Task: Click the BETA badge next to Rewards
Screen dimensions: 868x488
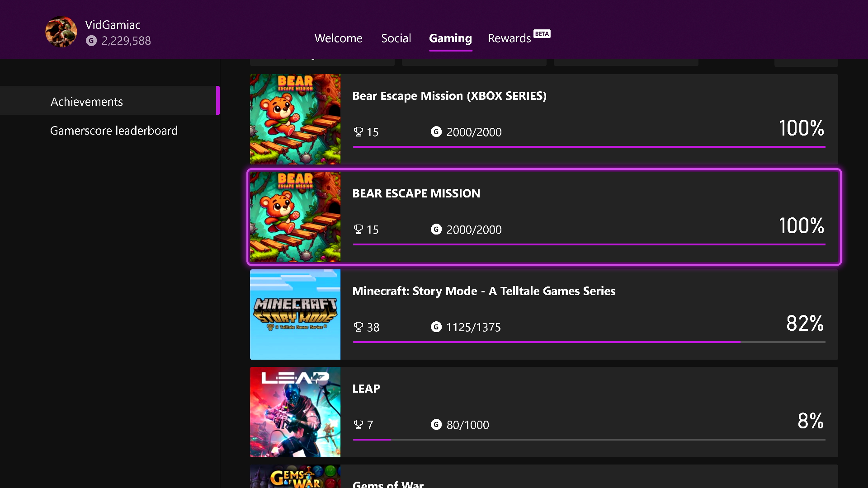Action: (x=542, y=34)
